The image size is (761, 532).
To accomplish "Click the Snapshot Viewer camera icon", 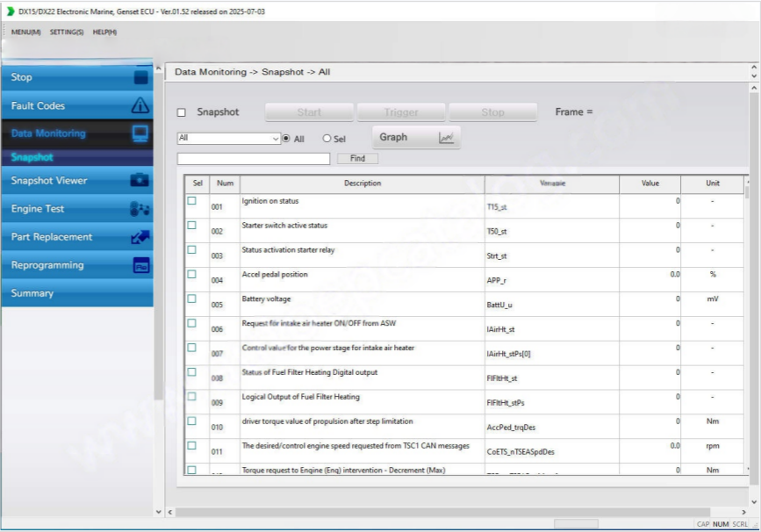I will click(x=140, y=181).
